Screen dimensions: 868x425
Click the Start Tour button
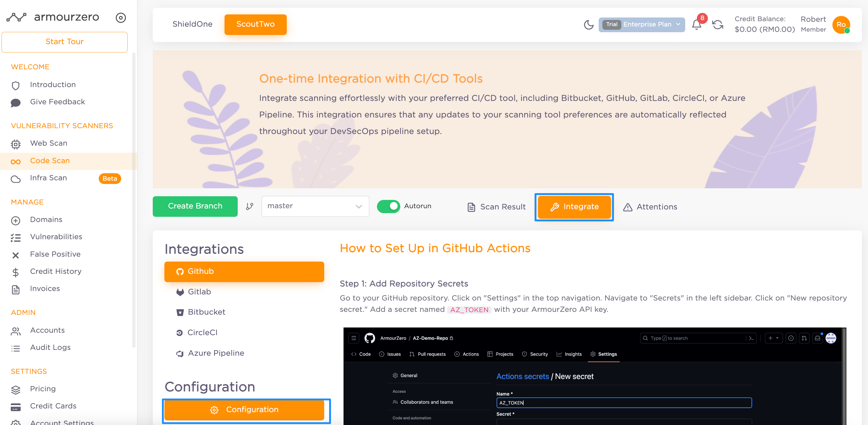64,42
